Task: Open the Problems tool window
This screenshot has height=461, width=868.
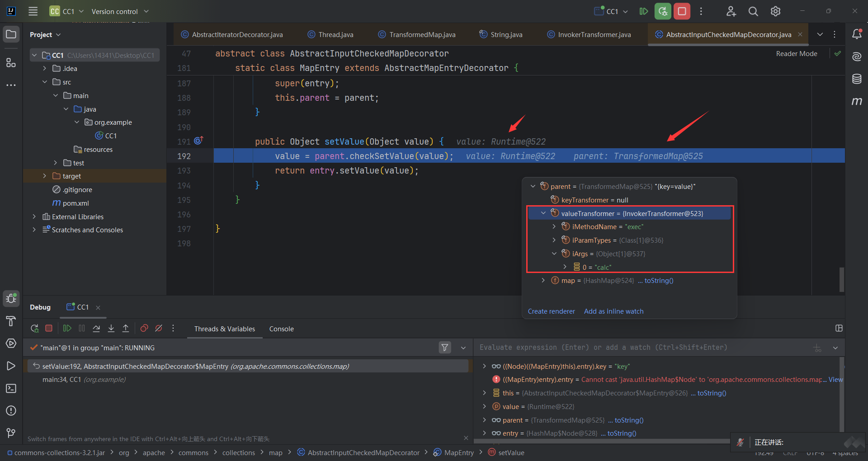Action: [11, 410]
